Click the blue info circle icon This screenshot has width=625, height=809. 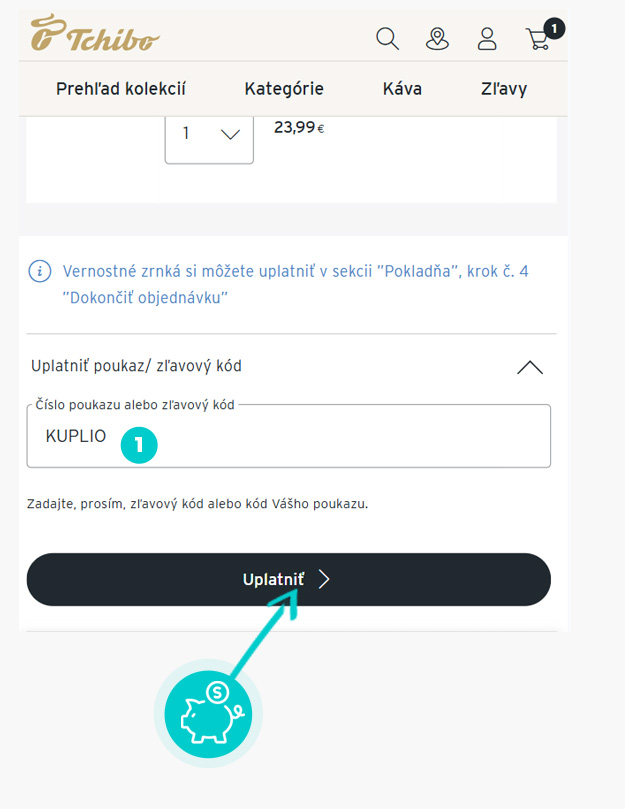pyautogui.click(x=40, y=271)
